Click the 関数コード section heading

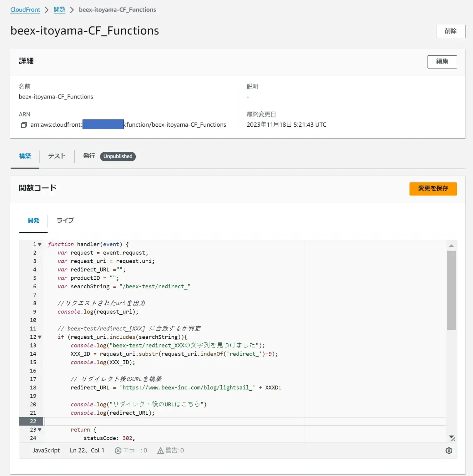pos(38,188)
